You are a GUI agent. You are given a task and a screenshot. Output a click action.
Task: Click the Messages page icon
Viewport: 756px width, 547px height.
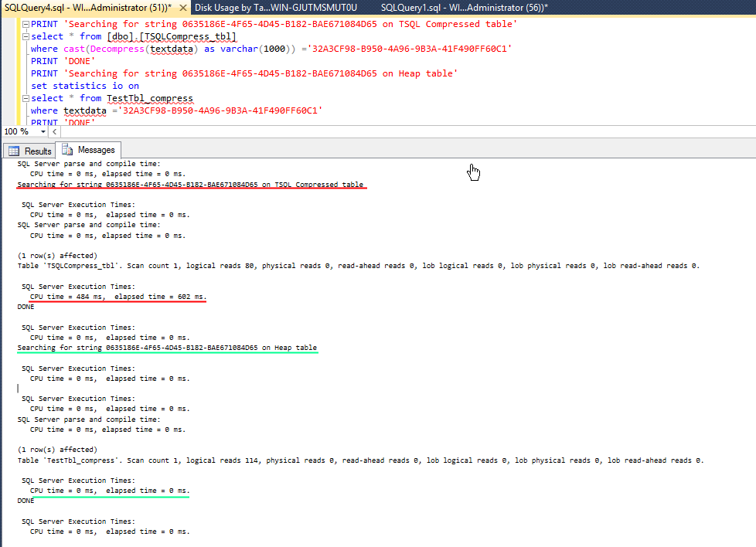[x=67, y=149]
